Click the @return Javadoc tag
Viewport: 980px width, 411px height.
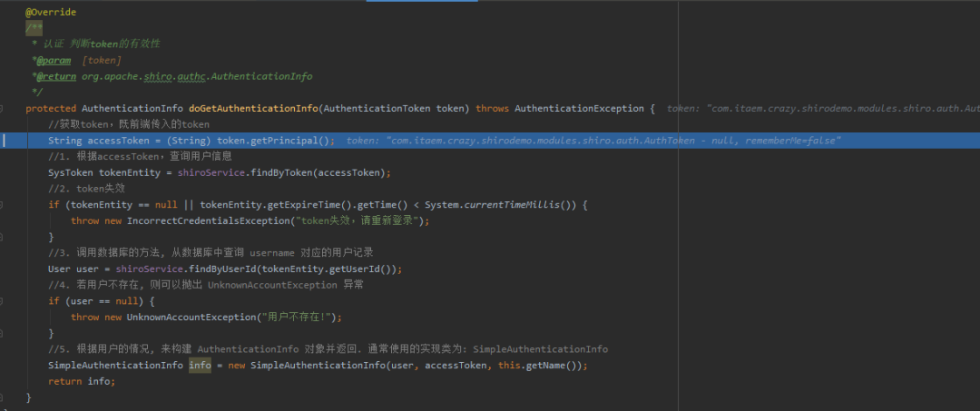55,76
